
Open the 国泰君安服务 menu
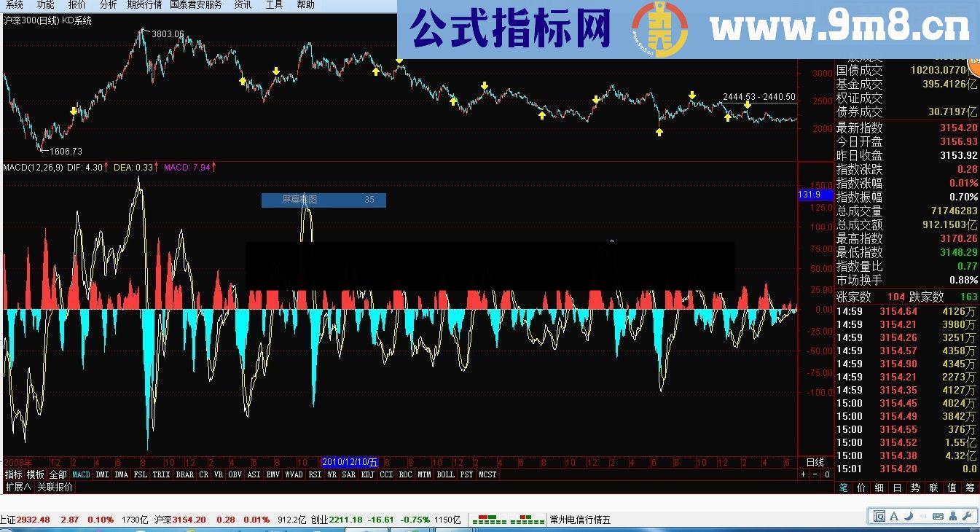point(196,4)
